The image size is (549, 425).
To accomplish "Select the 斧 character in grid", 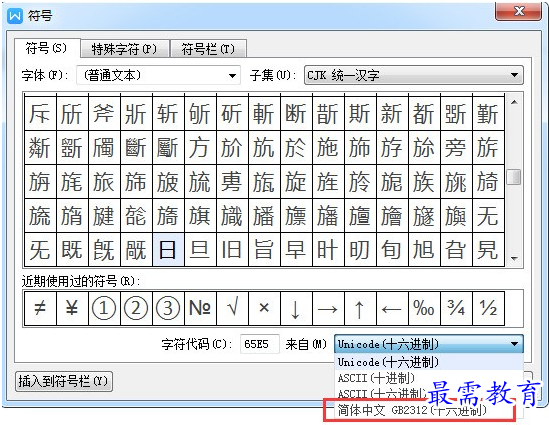I will pyautogui.click(x=104, y=113).
